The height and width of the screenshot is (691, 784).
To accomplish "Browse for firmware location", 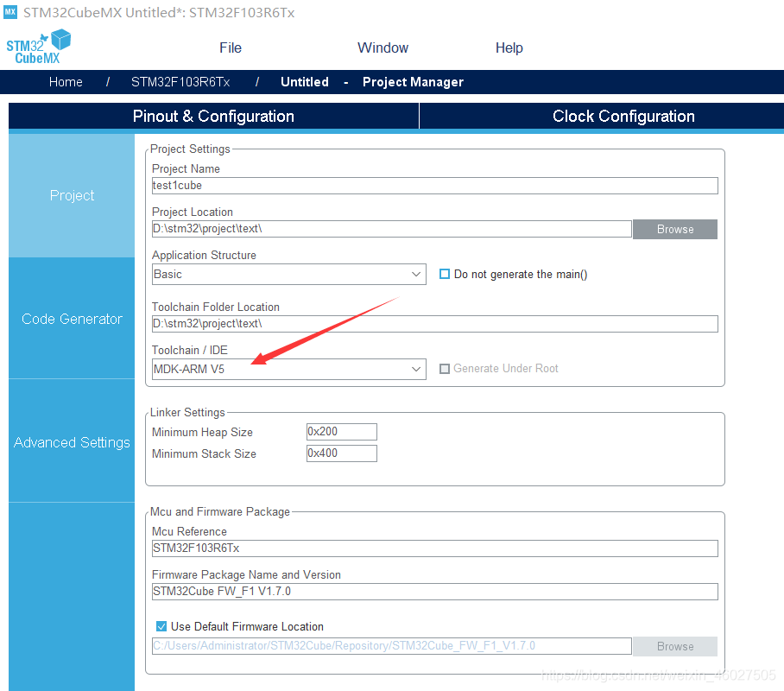I will (x=675, y=646).
